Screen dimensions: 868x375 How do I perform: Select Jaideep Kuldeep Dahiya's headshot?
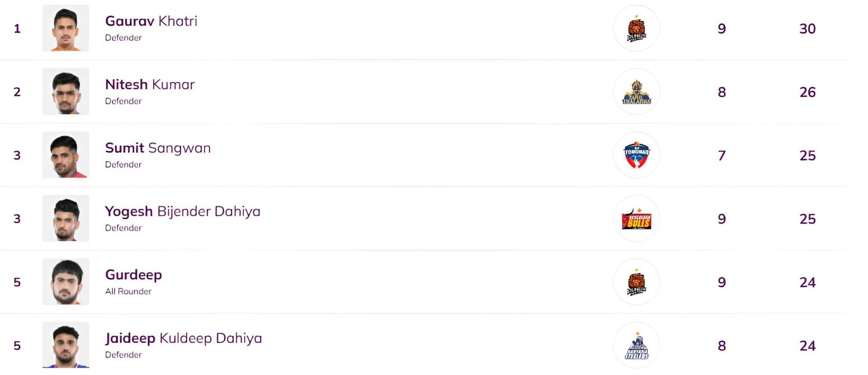66,346
